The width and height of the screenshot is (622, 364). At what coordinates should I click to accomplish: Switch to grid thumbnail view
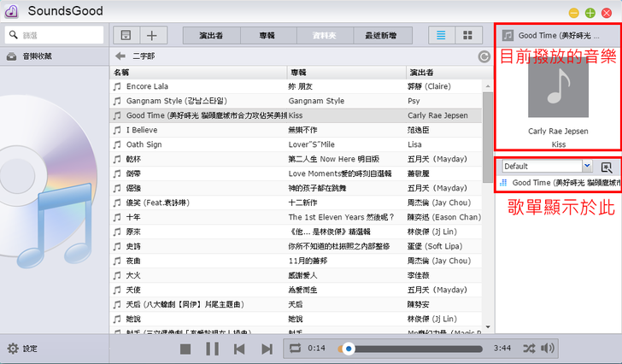[x=467, y=35]
